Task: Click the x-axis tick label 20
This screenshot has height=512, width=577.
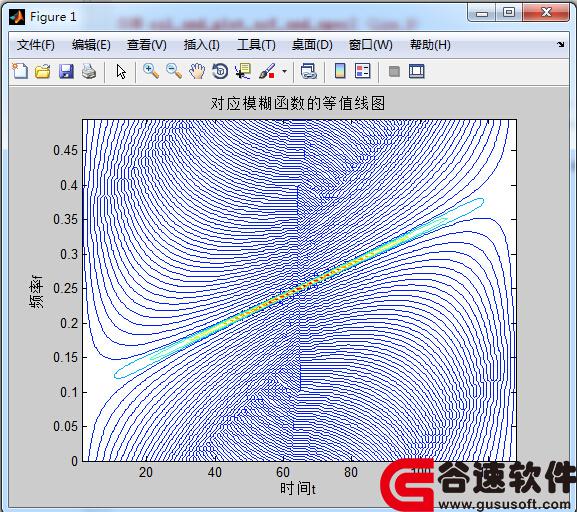Action: click(146, 472)
